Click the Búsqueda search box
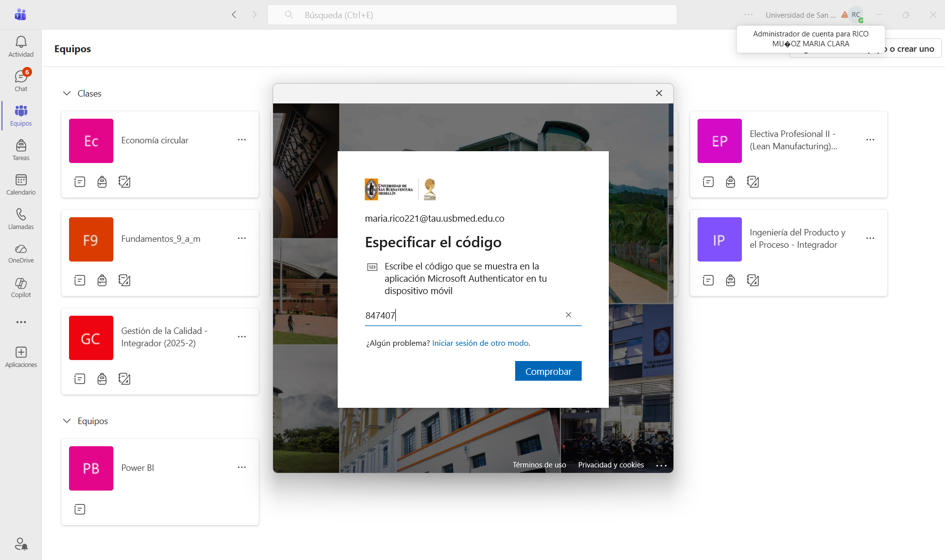 [x=472, y=15]
